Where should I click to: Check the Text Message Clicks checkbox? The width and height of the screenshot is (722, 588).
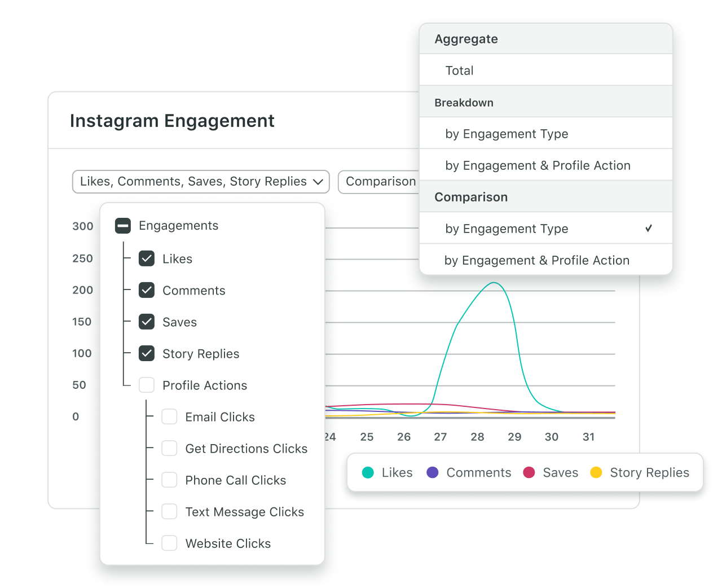point(169,511)
